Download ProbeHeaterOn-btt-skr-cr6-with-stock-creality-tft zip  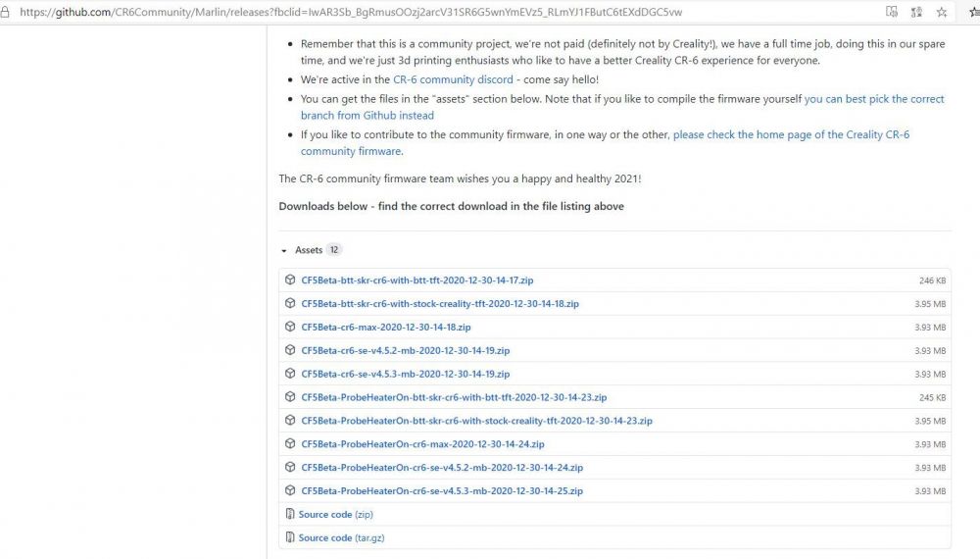click(x=476, y=421)
